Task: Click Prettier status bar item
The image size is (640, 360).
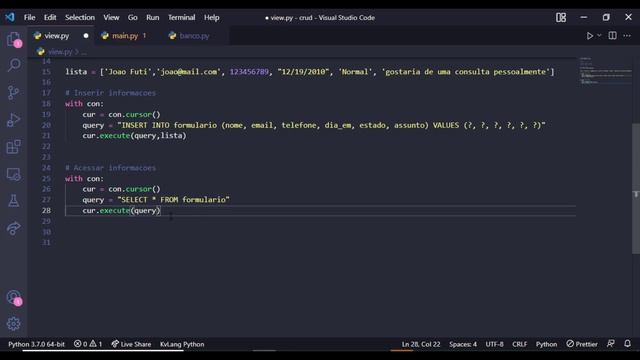Action: [x=582, y=344]
